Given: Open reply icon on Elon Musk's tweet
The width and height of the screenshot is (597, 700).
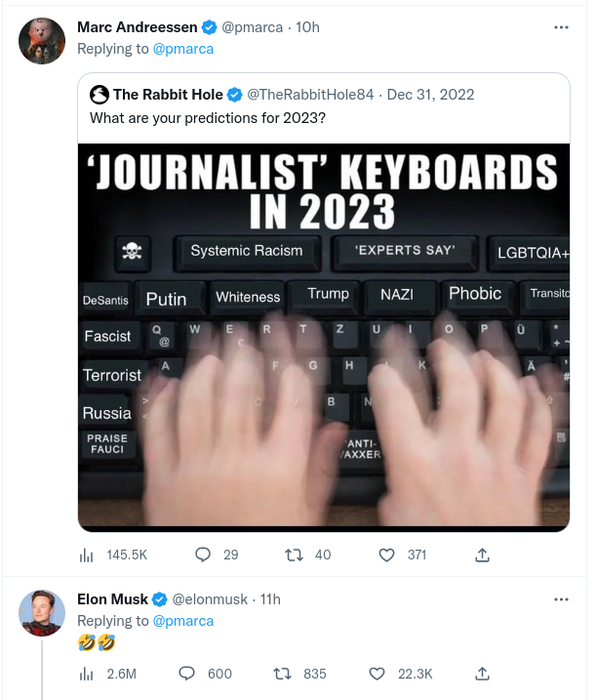Looking at the screenshot, I should 187,674.
